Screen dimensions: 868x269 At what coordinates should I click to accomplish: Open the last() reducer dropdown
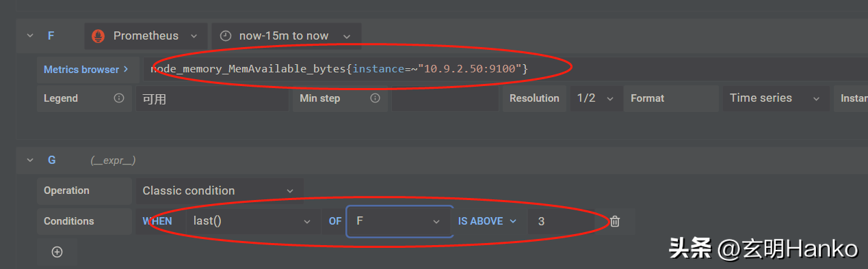pyautogui.click(x=252, y=221)
